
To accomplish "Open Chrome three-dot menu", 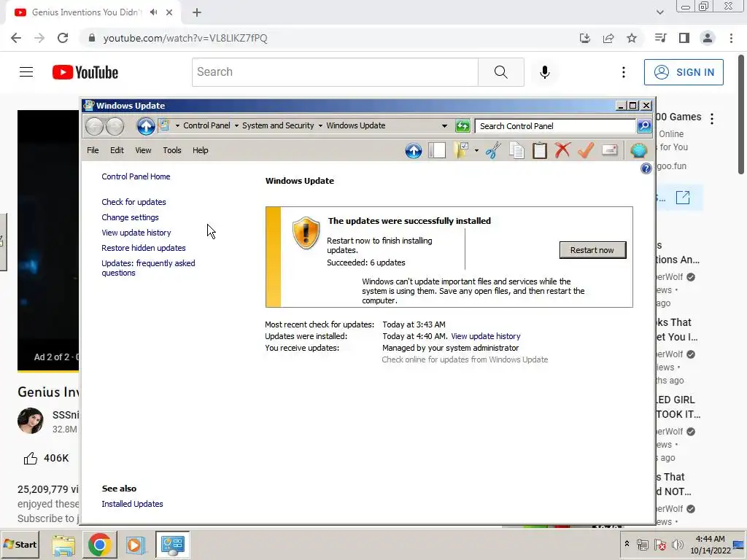I will coord(731,38).
